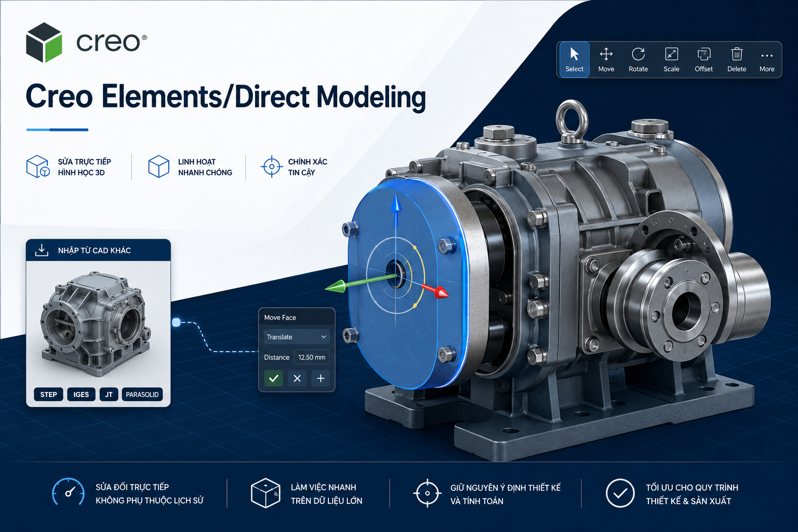
Task: Click the crosshair icon beside CHÍNH XÁC
Action: tap(272, 167)
